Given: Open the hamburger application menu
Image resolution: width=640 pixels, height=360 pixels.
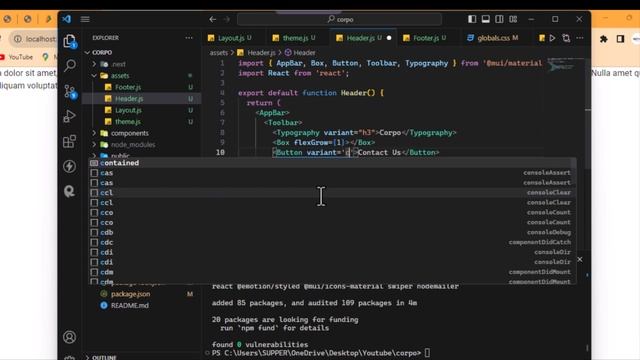Looking at the screenshot, I should (85, 19).
